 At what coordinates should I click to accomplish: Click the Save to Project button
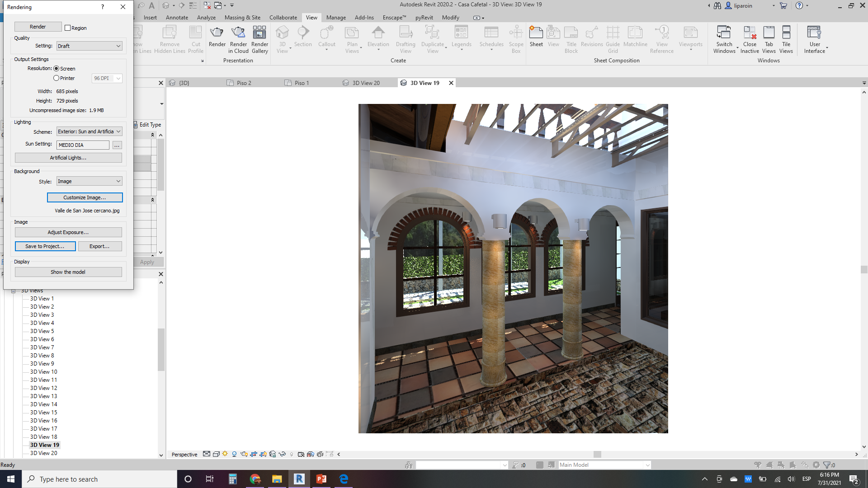(45, 246)
